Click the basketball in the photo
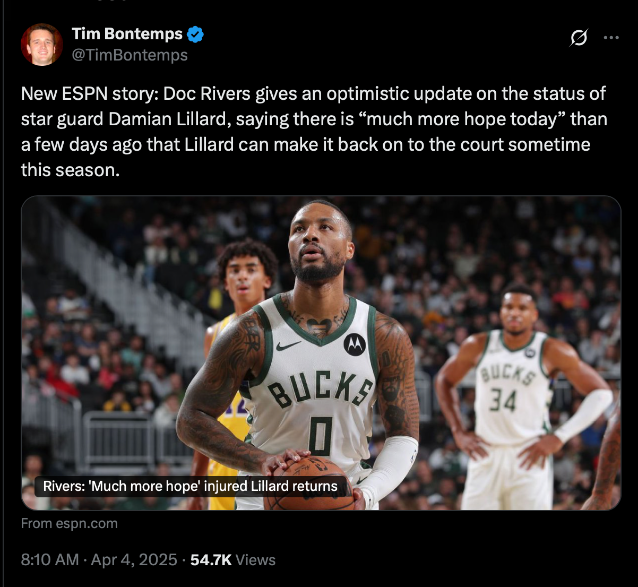This screenshot has height=587, width=638. (x=310, y=484)
